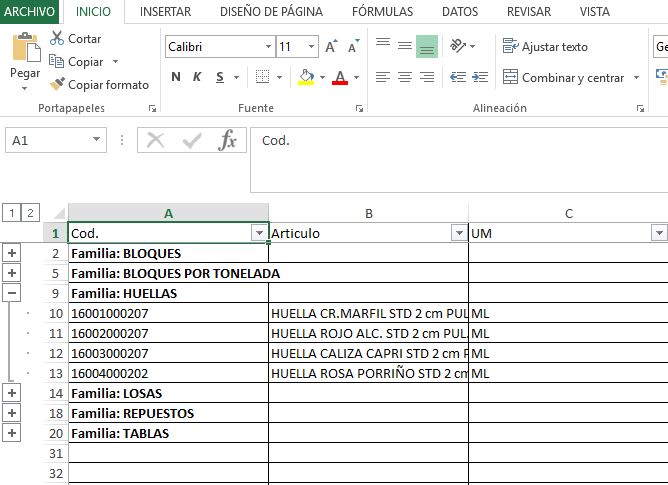This screenshot has width=668, height=485.
Task: Open Fuente dialog launcher
Action: [359, 109]
